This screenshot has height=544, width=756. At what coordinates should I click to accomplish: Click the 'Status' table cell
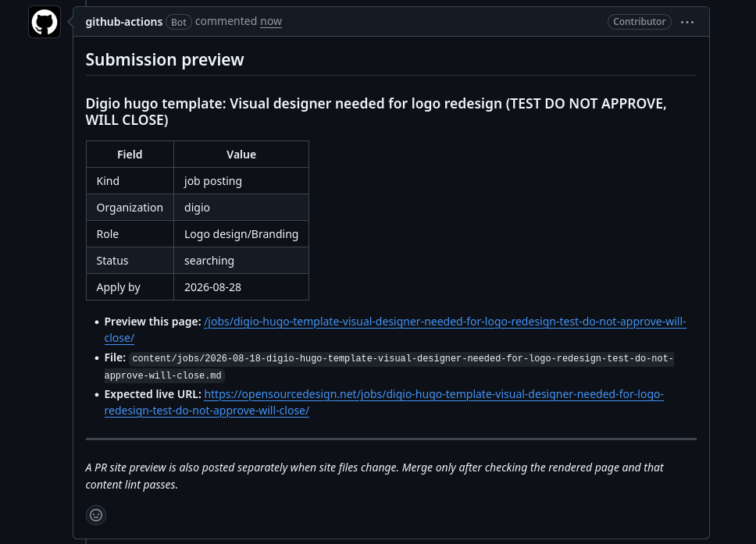click(x=130, y=260)
